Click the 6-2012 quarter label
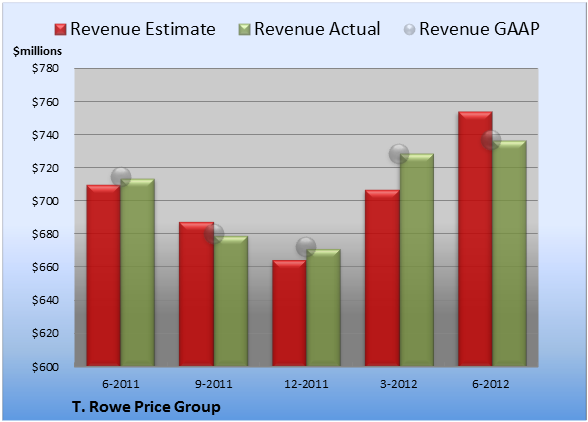The image size is (588, 422). (x=491, y=384)
